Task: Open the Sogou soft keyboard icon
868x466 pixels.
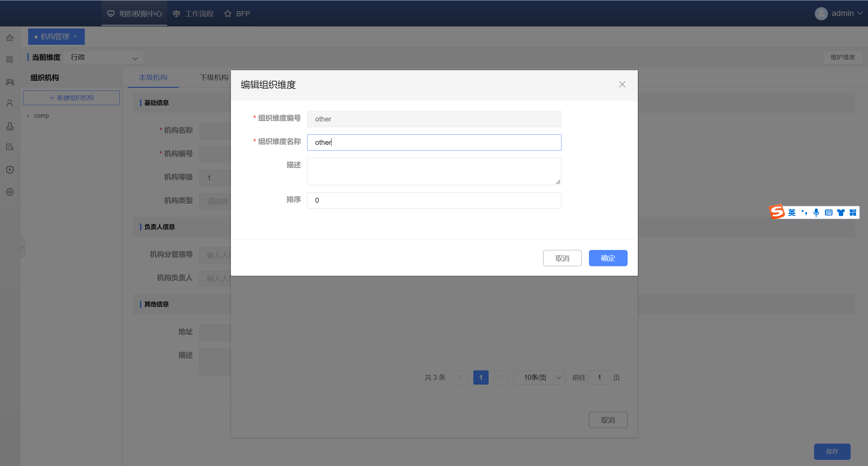Action: [828, 212]
